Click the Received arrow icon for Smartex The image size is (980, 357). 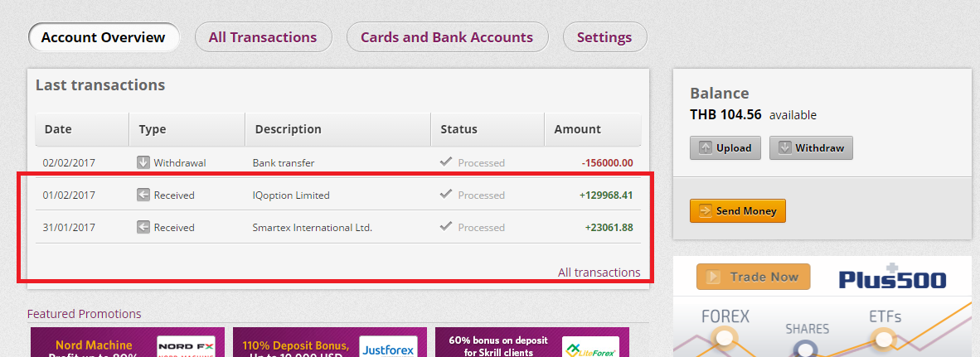[143, 227]
